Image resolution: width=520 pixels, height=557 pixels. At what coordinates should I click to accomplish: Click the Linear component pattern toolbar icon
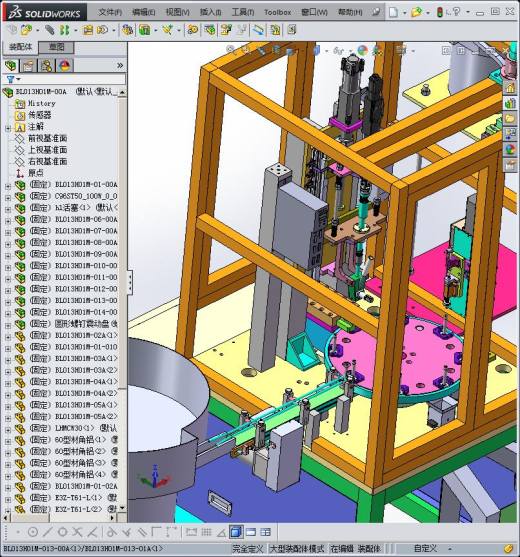[65, 30]
